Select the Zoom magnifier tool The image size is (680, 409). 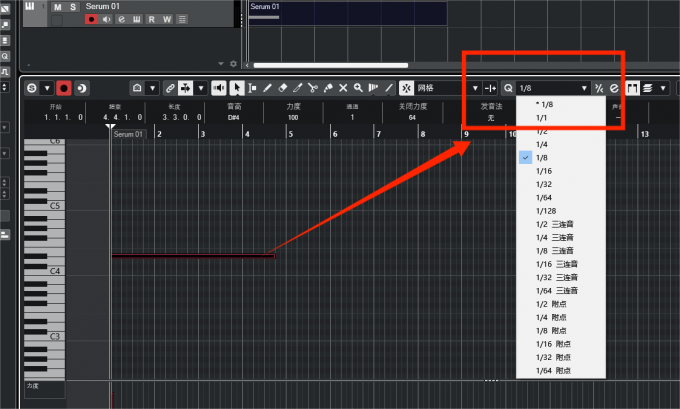point(358,88)
